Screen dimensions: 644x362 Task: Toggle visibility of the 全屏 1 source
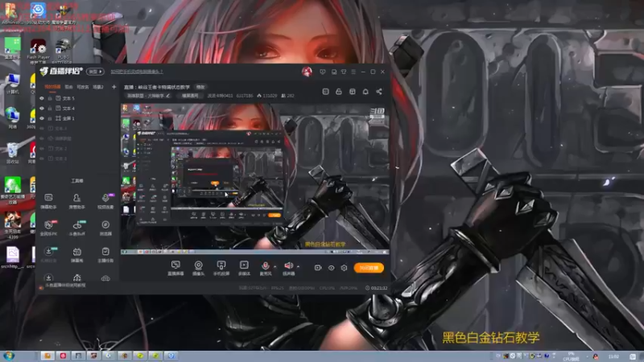coord(42,118)
